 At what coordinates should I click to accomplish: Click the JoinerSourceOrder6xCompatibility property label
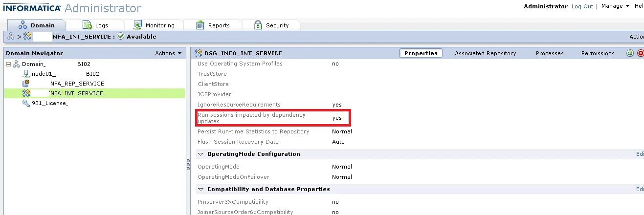[x=245, y=212]
